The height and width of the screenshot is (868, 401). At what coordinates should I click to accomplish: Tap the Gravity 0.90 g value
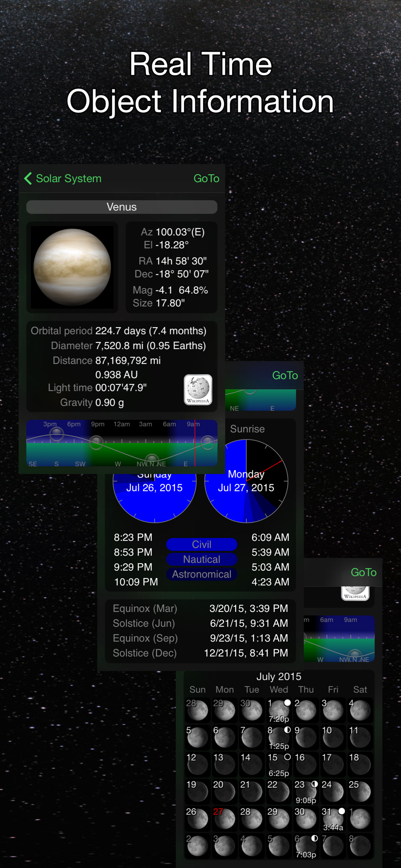point(109,403)
